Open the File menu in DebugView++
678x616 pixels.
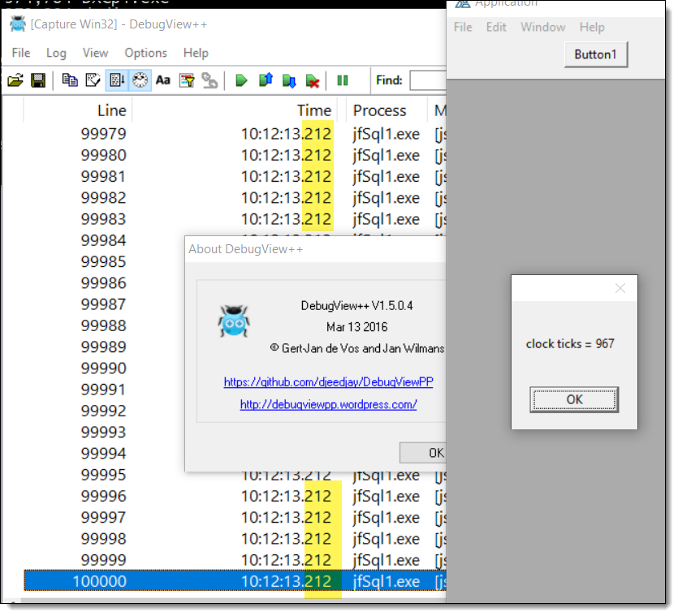tap(21, 53)
